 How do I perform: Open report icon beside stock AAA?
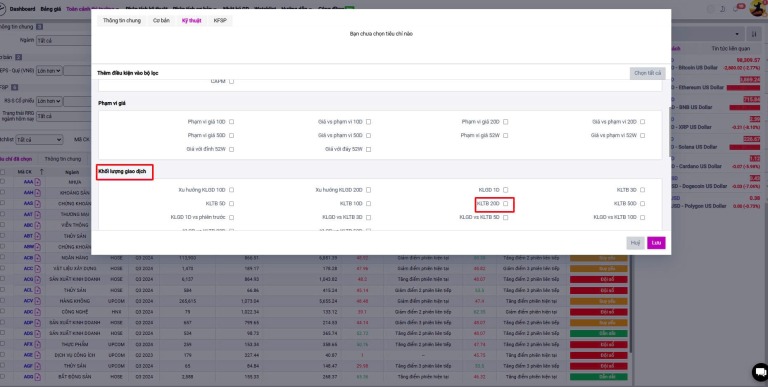tap(38, 182)
